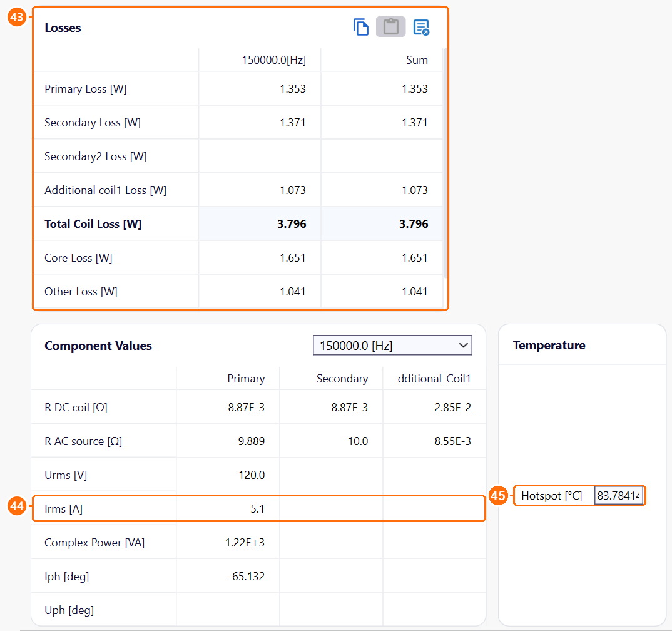Click the Iph value -65.132

pos(246,577)
